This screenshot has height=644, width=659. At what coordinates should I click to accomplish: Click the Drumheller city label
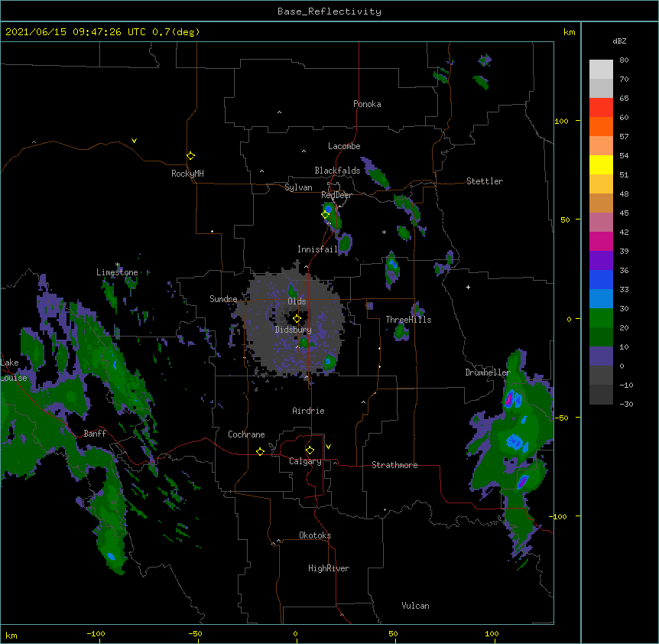coord(488,372)
